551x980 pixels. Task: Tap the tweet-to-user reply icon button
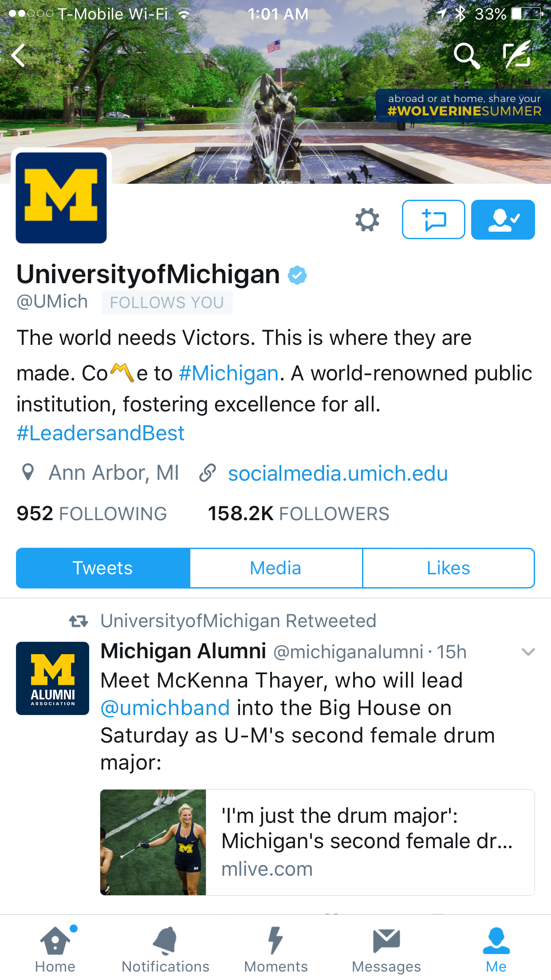pos(433,220)
